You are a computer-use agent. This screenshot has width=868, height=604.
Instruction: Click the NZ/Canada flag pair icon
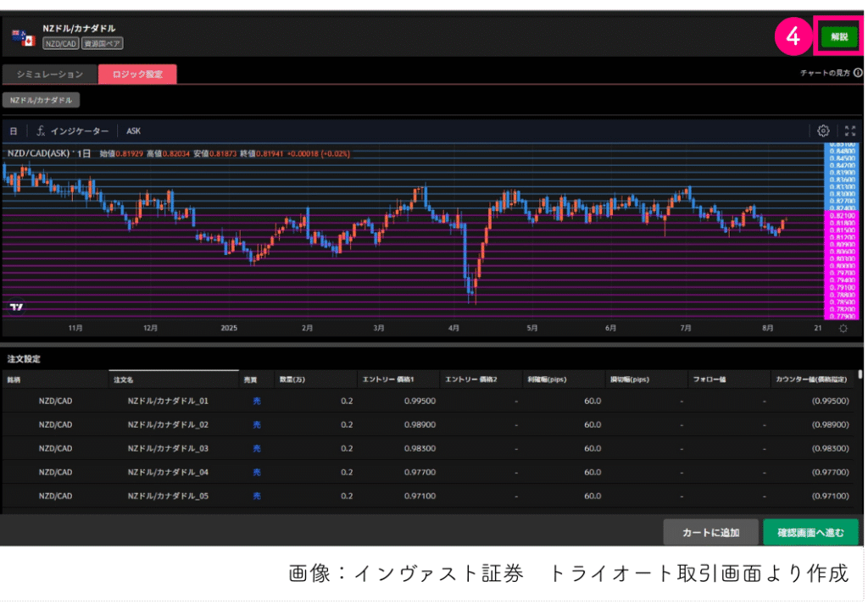click(23, 37)
